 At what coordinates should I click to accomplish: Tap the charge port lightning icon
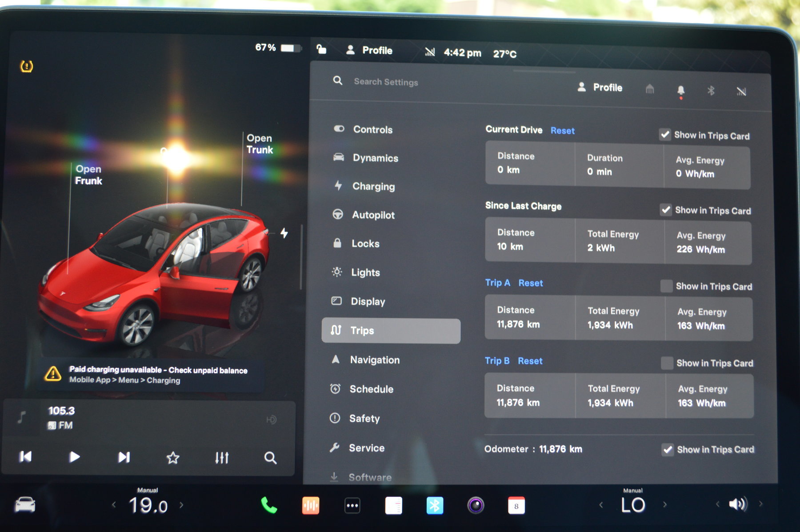pos(284,233)
